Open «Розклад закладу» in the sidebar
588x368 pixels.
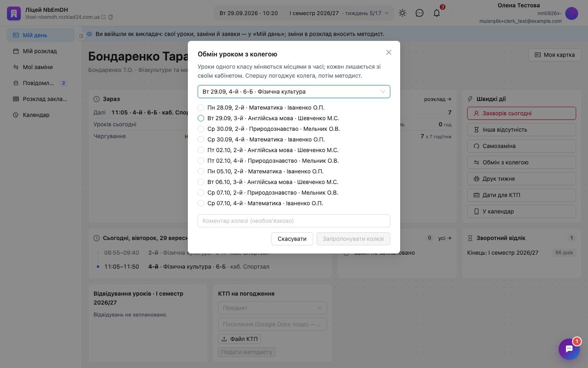[x=40, y=99]
